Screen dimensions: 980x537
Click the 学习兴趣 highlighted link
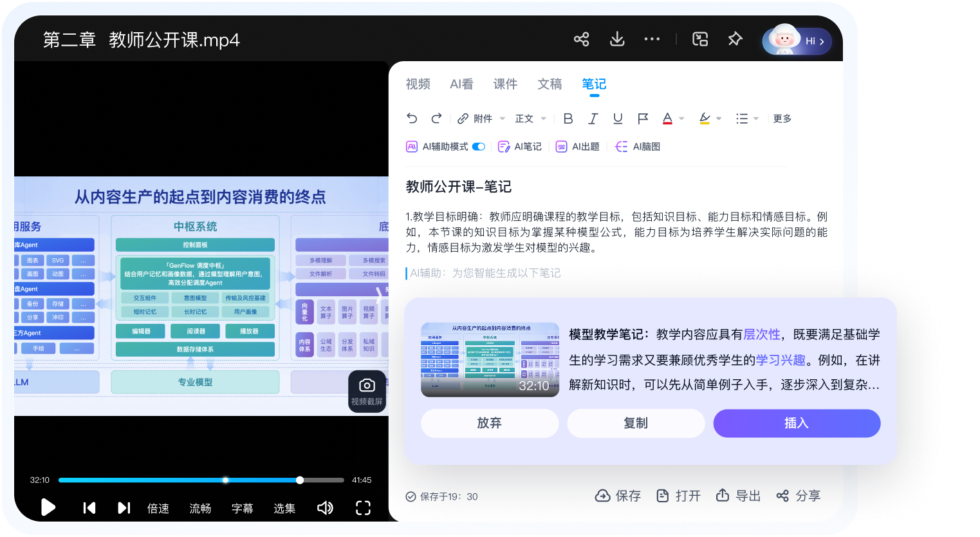[781, 360]
